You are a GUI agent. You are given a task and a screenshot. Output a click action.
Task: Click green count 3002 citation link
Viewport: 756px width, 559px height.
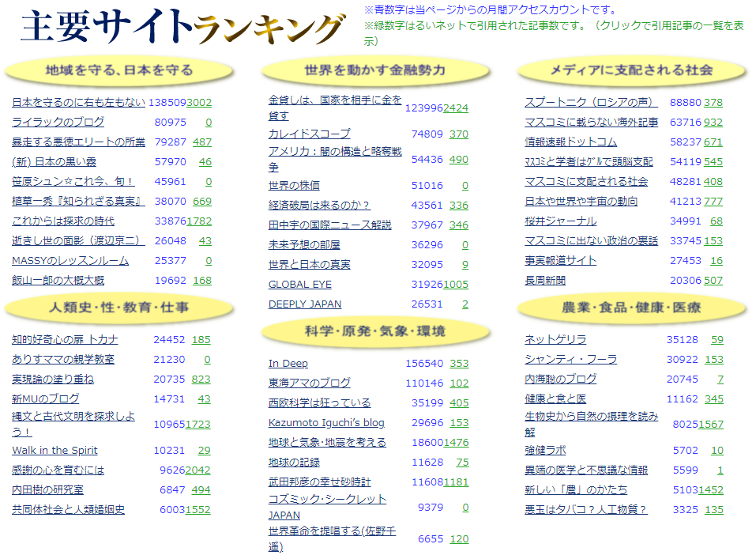(x=199, y=102)
